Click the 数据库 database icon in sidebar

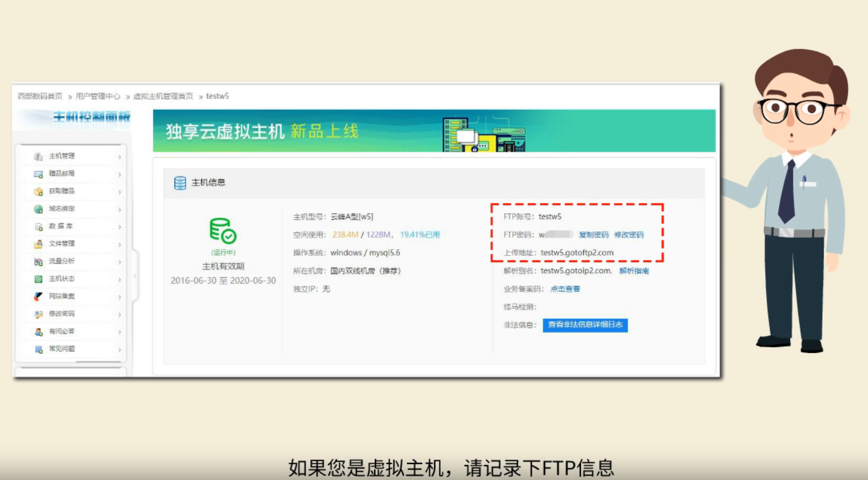[38, 227]
